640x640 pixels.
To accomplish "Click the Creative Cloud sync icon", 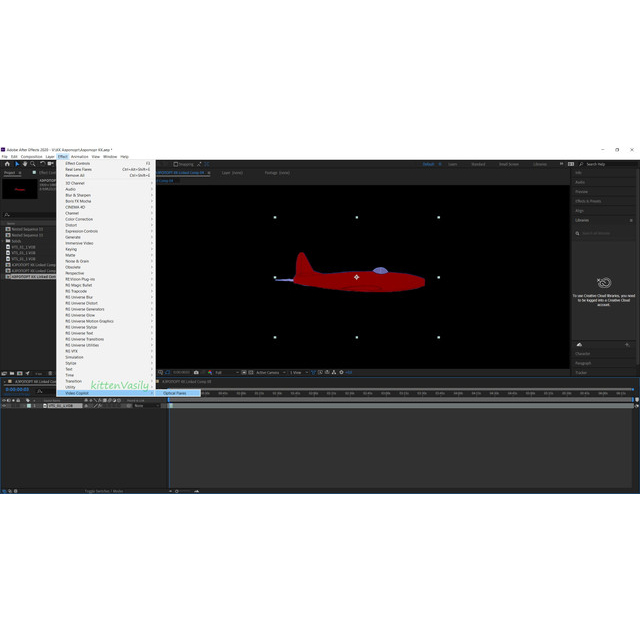I will 604,282.
